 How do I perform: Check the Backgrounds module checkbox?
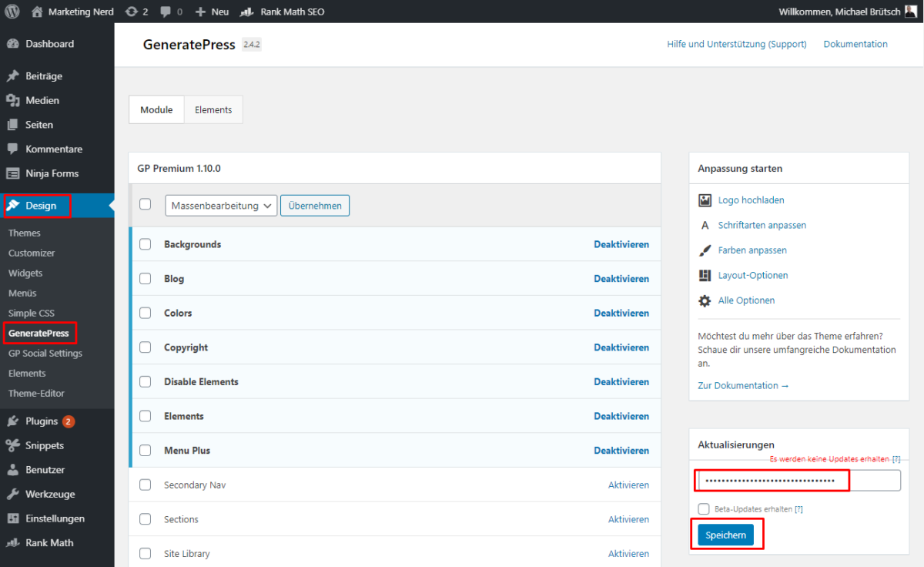point(146,244)
